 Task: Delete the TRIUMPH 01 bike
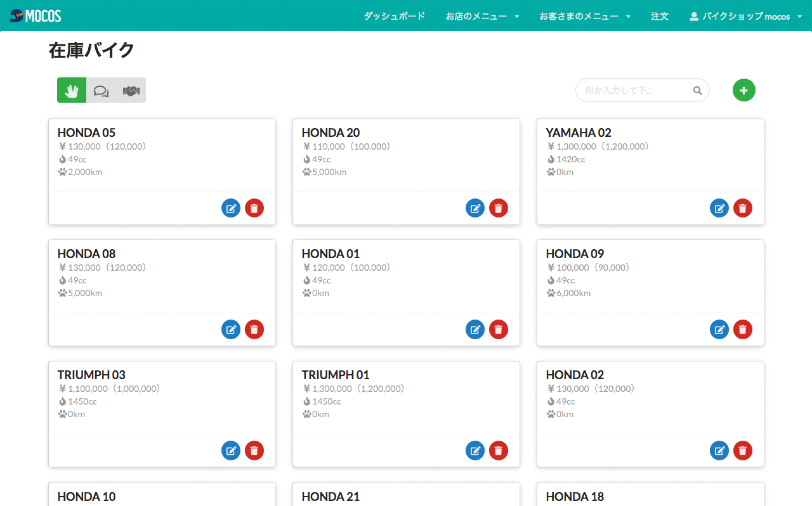[499, 450]
